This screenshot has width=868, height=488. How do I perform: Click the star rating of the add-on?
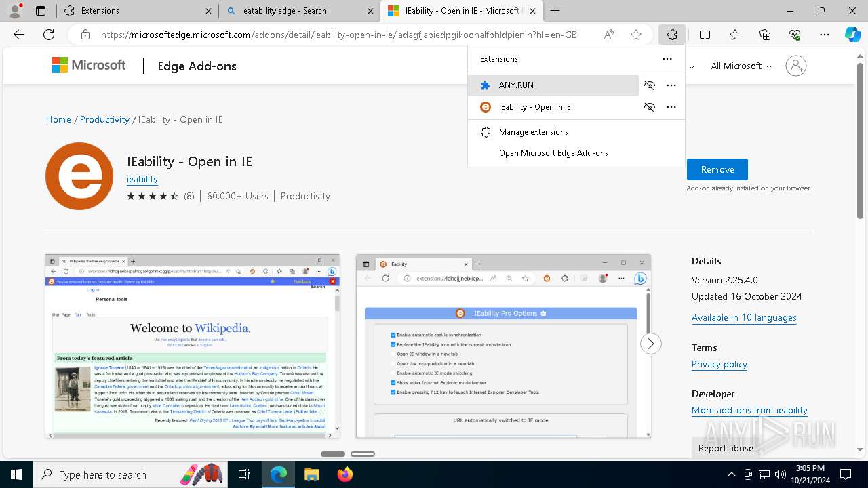tap(153, 196)
